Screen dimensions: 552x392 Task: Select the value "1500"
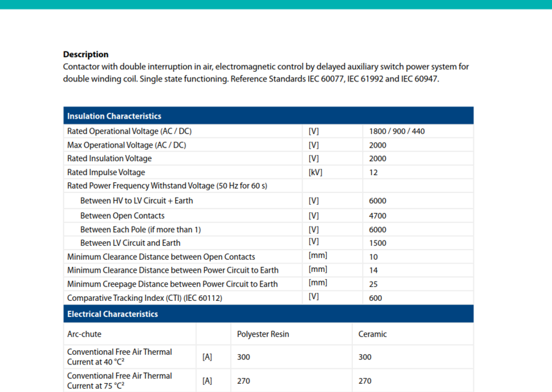[x=377, y=243]
